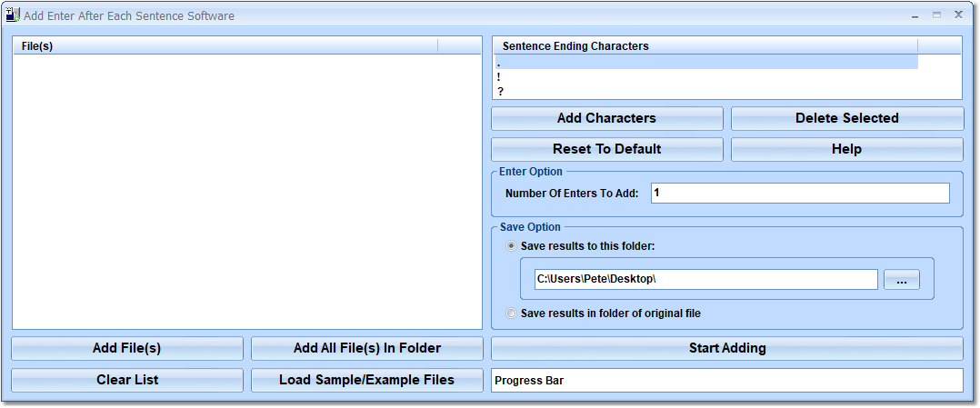980x408 pixels.
Task: Select the exclamation mark character row
Action: pos(705,77)
